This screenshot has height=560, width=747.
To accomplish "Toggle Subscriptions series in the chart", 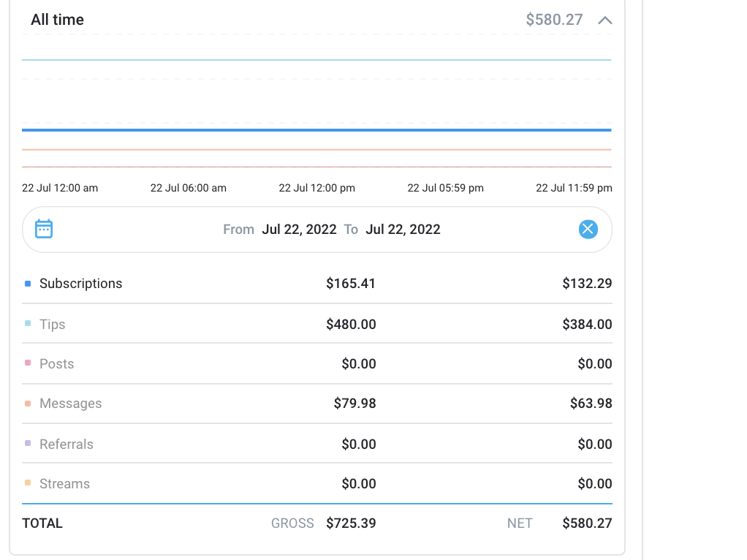I will point(80,284).
